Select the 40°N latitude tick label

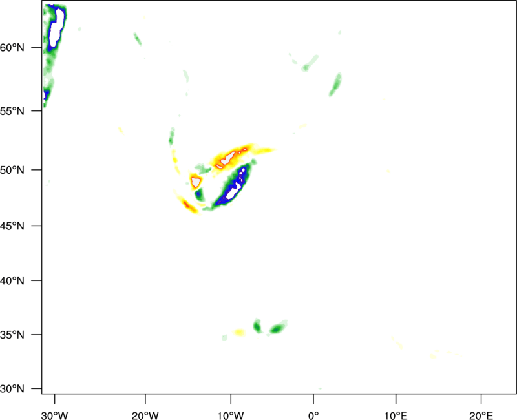(12, 281)
